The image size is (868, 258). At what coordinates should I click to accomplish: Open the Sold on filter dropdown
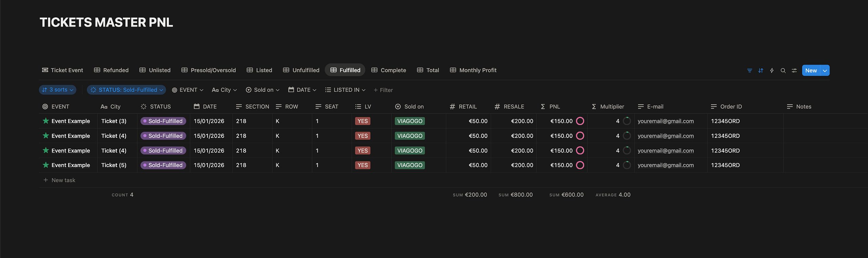click(x=262, y=90)
